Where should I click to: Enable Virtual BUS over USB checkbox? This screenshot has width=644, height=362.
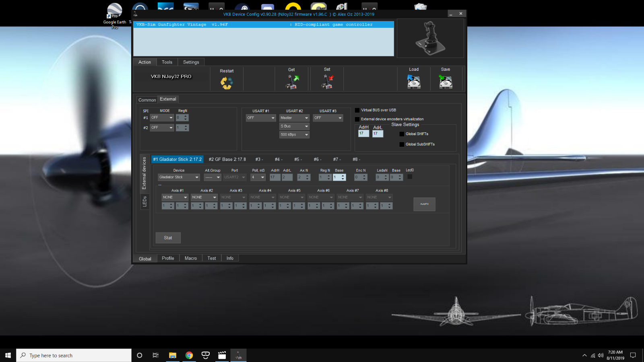(x=357, y=110)
